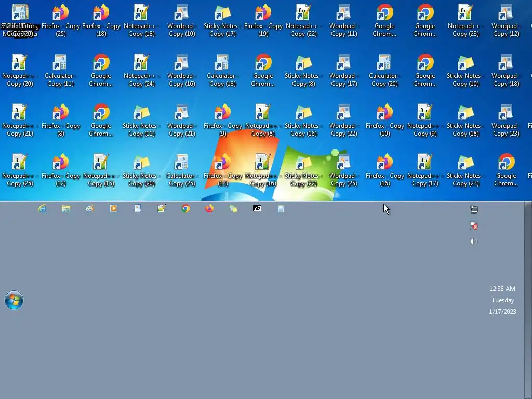Viewport: 532px width, 399px height.
Task: Select Wordpad - Copy (11) shortcut
Action: point(344,20)
